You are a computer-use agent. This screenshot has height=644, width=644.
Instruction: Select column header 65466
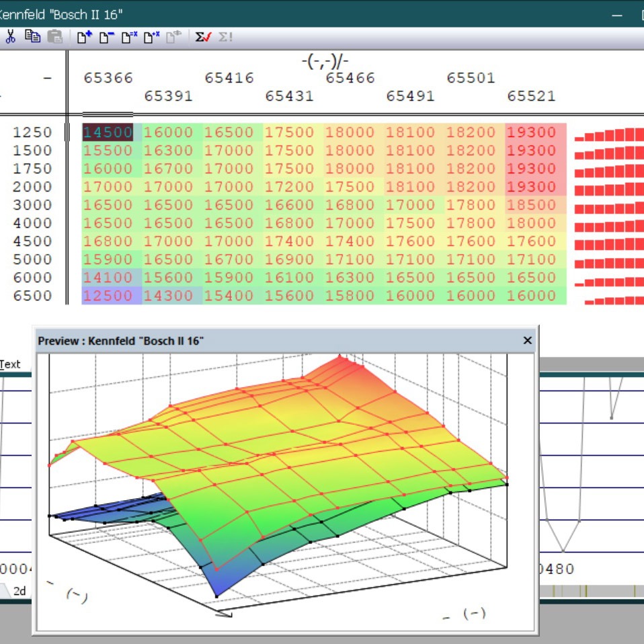click(x=350, y=77)
